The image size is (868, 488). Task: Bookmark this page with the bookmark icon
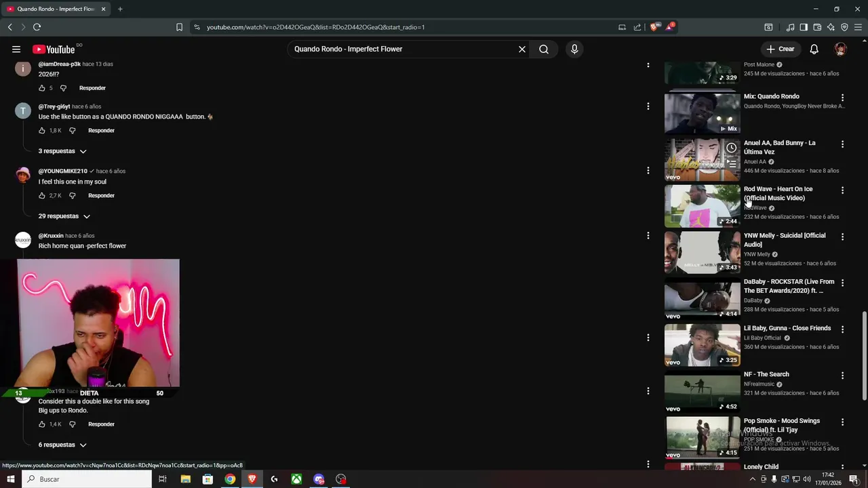click(179, 27)
